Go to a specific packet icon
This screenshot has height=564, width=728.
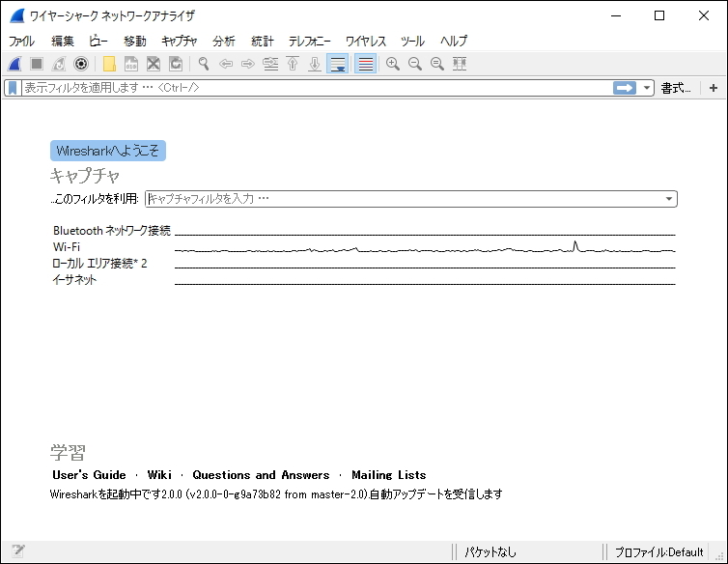click(x=270, y=64)
